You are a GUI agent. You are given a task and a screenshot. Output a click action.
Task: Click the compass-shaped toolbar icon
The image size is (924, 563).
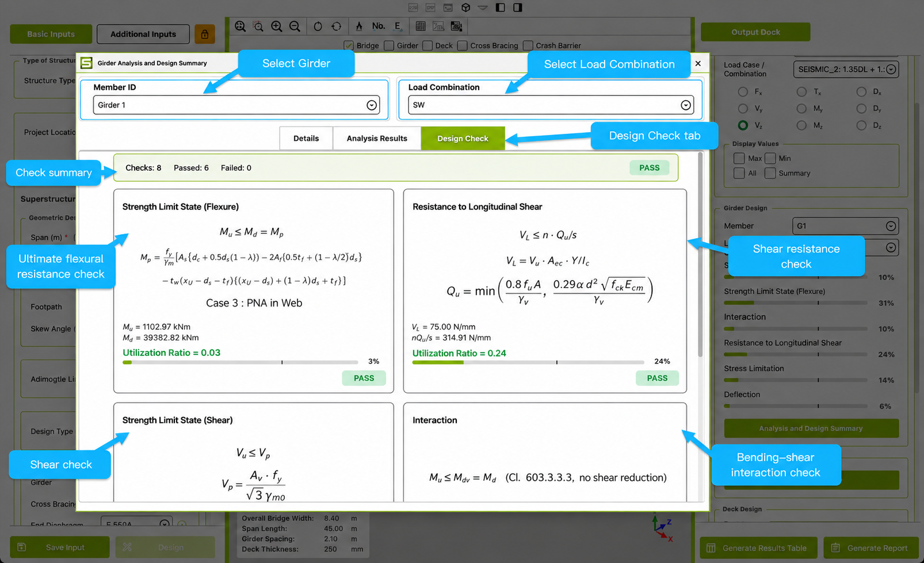point(359,26)
